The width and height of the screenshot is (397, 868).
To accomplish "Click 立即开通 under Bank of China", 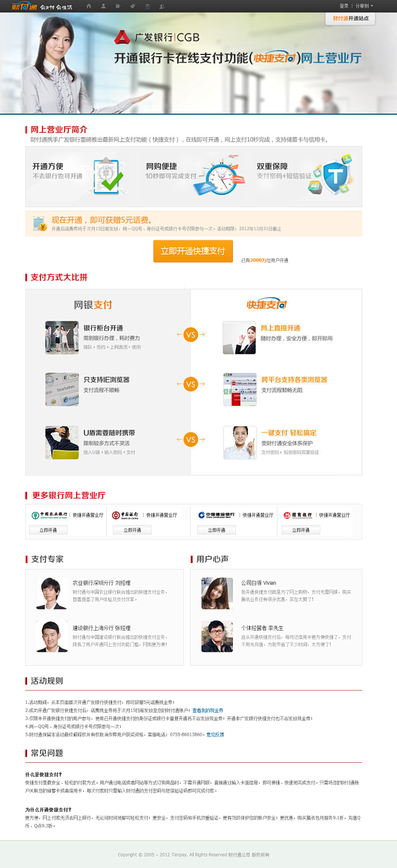I will point(132,530).
